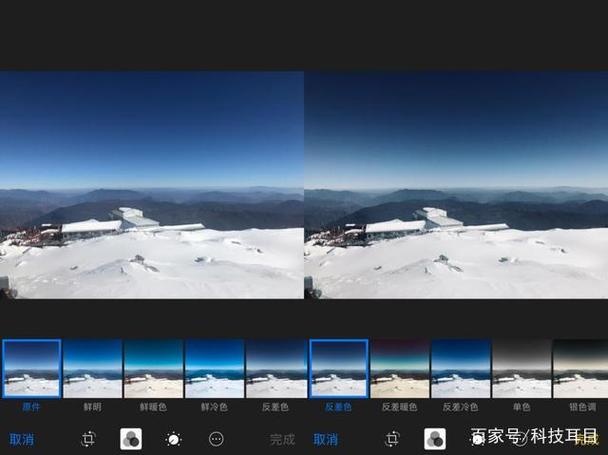This screenshot has height=455, width=608.
Task: Select the 原件 original filter thumbnail
Action: (31, 368)
